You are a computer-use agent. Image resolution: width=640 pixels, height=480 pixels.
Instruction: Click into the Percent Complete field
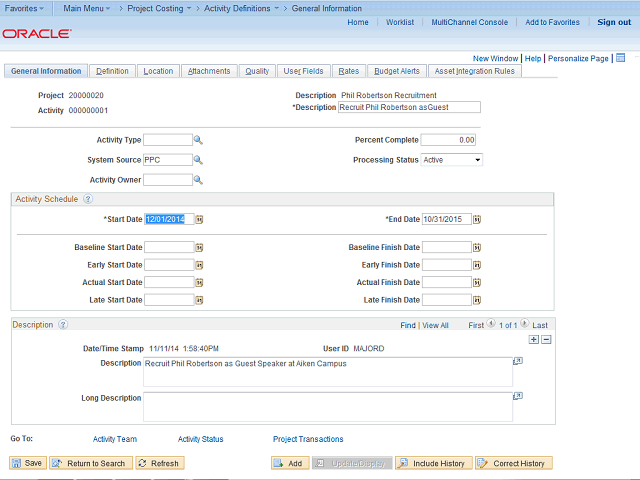pos(448,140)
